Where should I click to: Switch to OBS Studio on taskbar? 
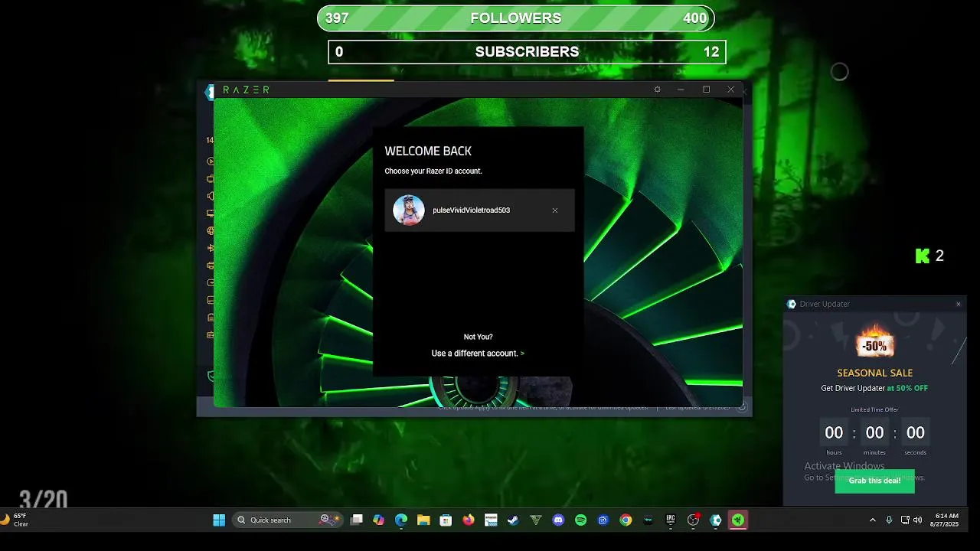[694, 520]
